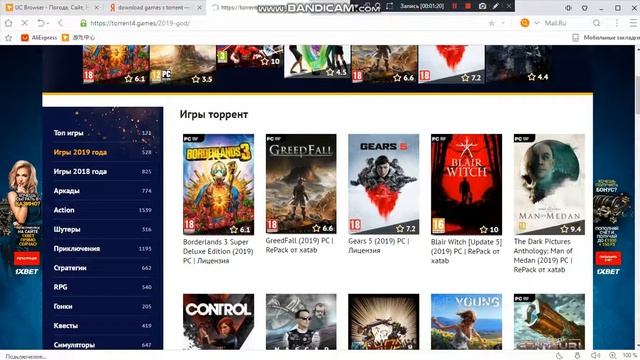Click the top strip thumbnail rated 3.5
This screenshot has width=640, height=360.
tap(182, 64)
